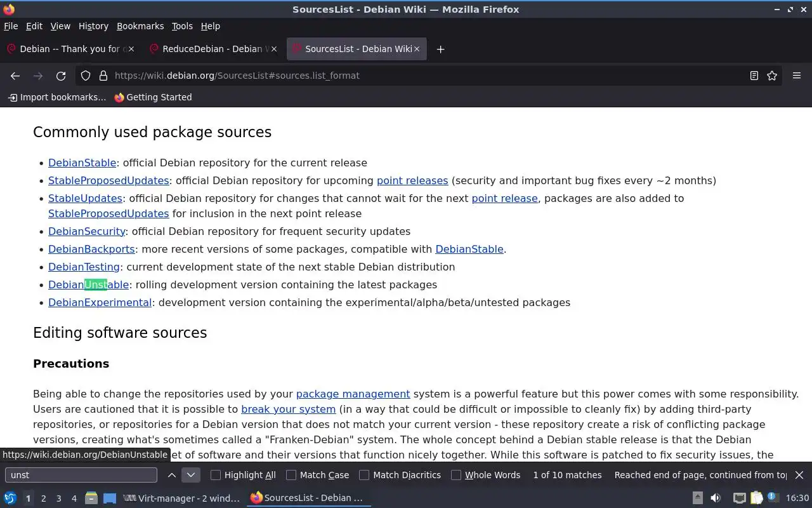Open the DebianBackports link
812x508 pixels.
point(91,249)
